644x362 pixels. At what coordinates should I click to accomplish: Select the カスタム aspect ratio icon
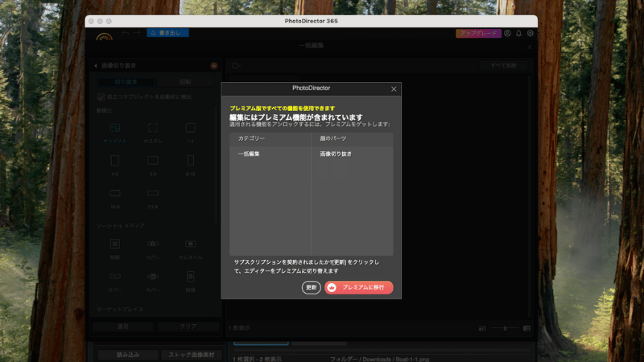point(153,128)
